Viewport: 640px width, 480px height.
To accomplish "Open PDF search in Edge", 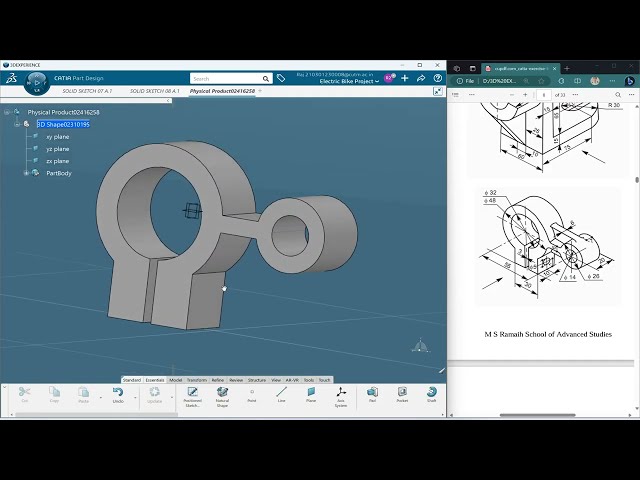I will click(618, 95).
